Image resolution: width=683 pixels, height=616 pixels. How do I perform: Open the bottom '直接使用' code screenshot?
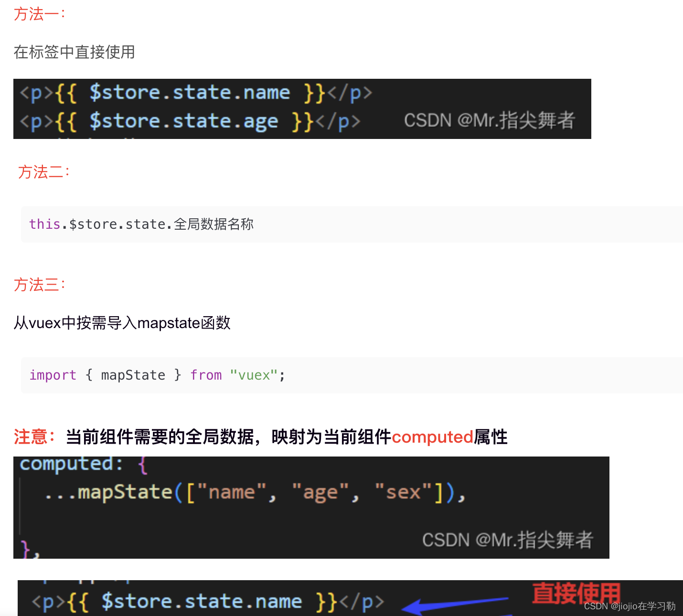click(x=350, y=598)
